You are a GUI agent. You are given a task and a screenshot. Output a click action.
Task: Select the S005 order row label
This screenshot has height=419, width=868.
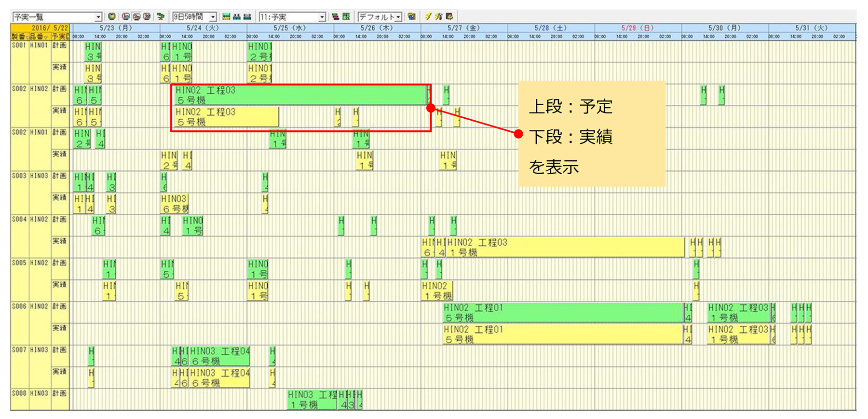19,263
